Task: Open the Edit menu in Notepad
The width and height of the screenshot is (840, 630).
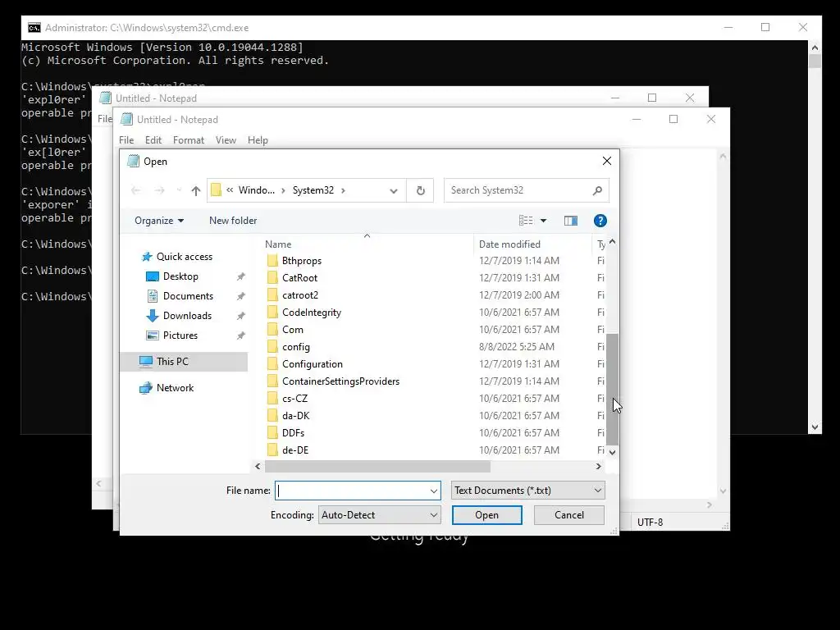Action: (x=153, y=140)
